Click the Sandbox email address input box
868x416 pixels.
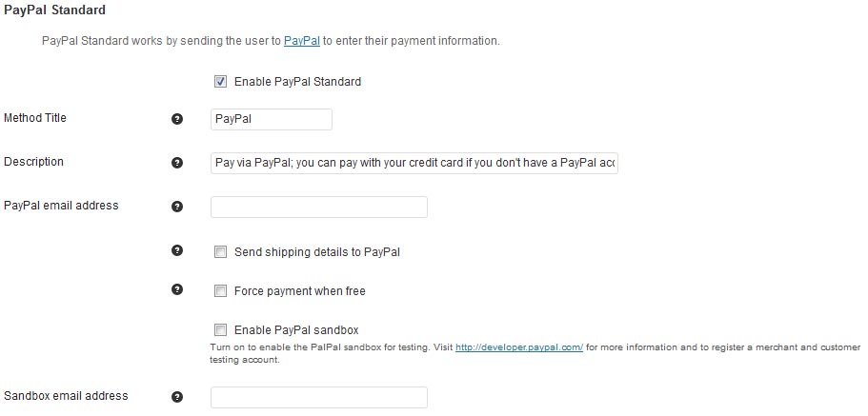coord(318,397)
